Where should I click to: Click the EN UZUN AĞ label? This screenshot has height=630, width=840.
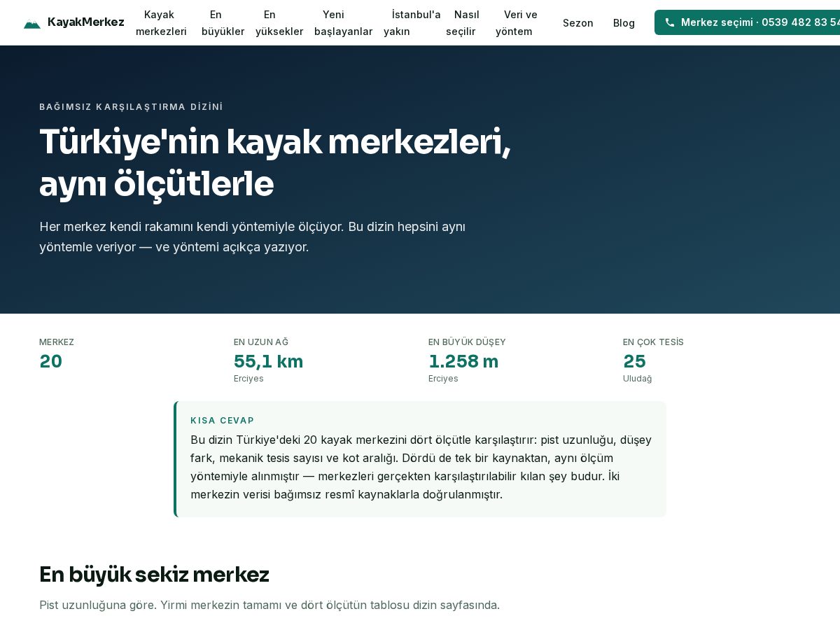261,342
